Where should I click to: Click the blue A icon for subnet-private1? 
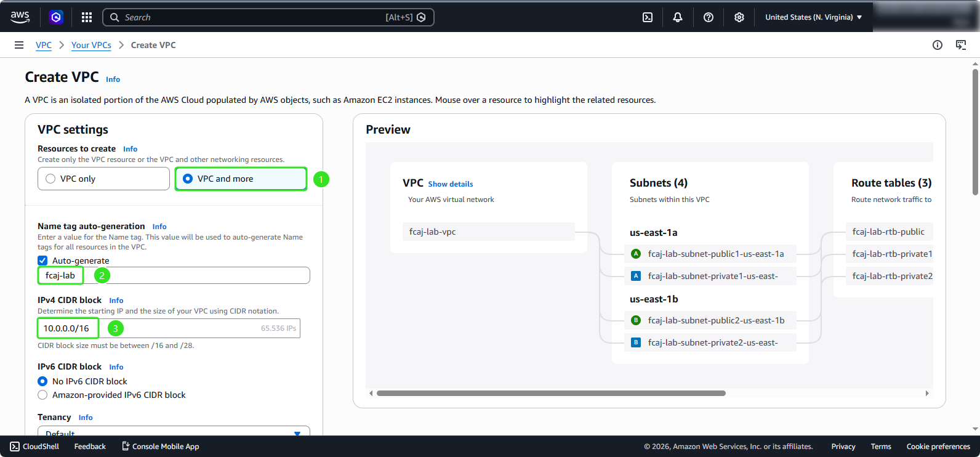click(x=636, y=276)
